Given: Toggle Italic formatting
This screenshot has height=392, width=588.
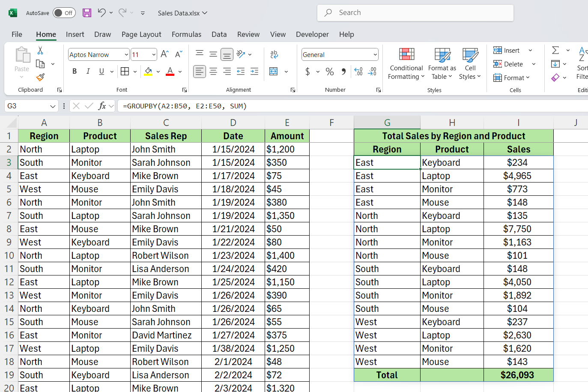Looking at the screenshot, I should [x=88, y=71].
